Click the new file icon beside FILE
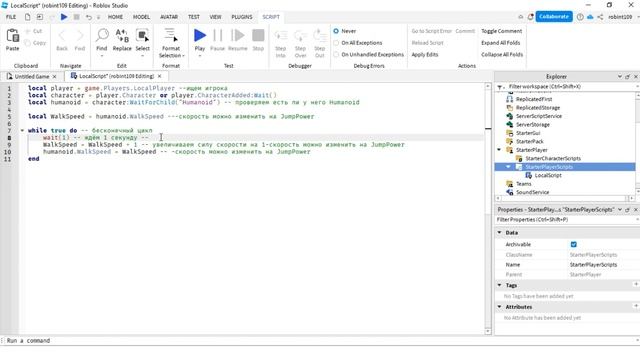The height and width of the screenshot is (360, 640). pos(27,17)
